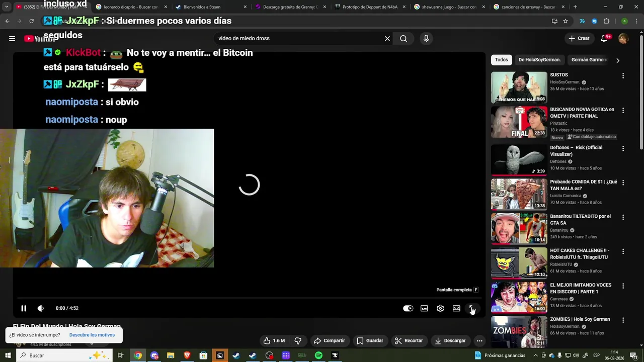Open options for Deftones Risk video
The height and width of the screenshot is (362, 644).
click(x=623, y=148)
